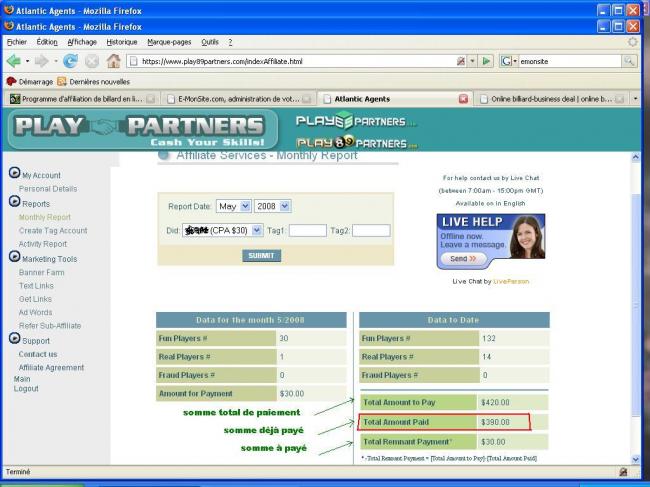Open Ad Words link
The width and height of the screenshot is (650, 487).
click(35, 312)
